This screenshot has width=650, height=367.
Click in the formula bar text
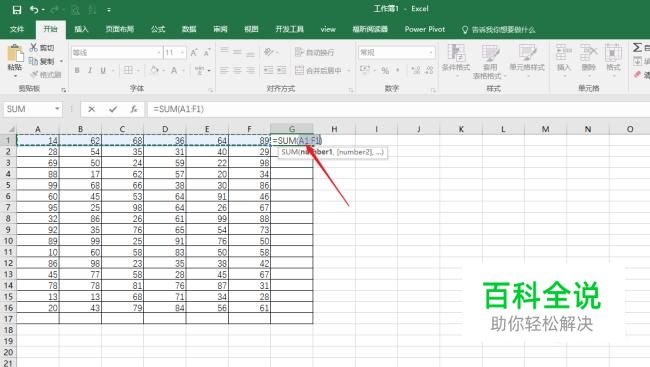coord(179,109)
